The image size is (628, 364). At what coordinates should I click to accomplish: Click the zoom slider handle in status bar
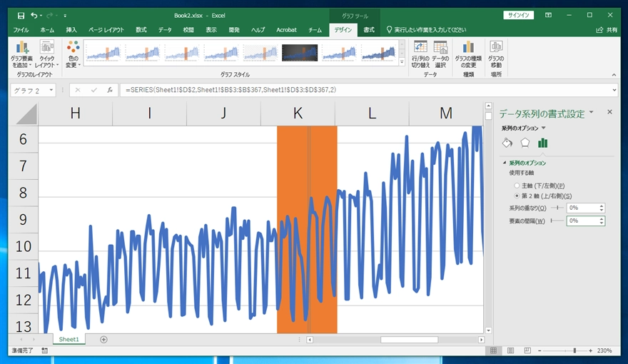coord(574,350)
